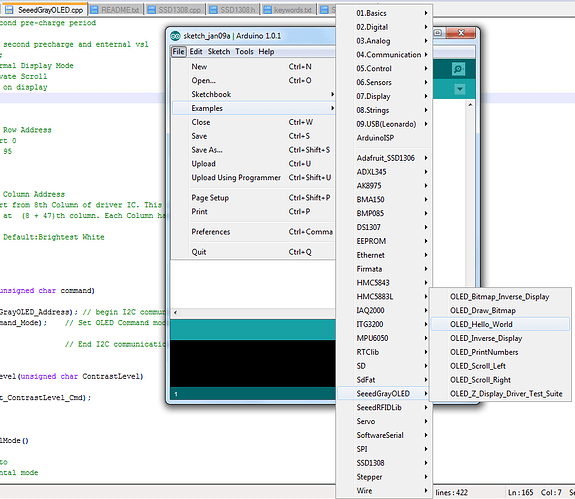Open the Tools menu
Image resolution: width=575 pixels, height=499 pixels.
point(244,52)
